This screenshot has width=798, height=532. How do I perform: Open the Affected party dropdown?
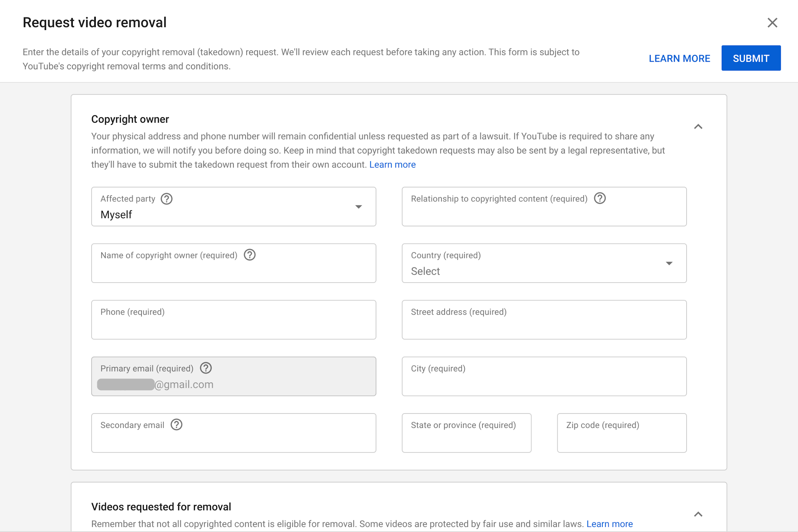click(x=358, y=207)
